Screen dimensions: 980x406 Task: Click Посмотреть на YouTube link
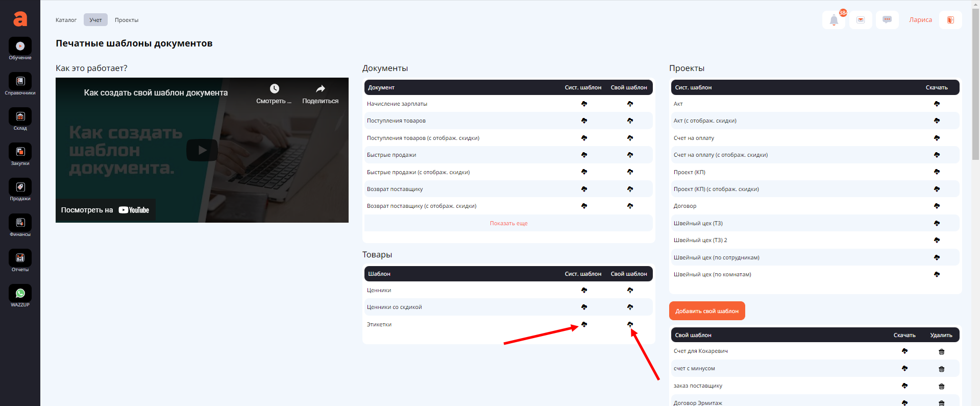tap(105, 210)
